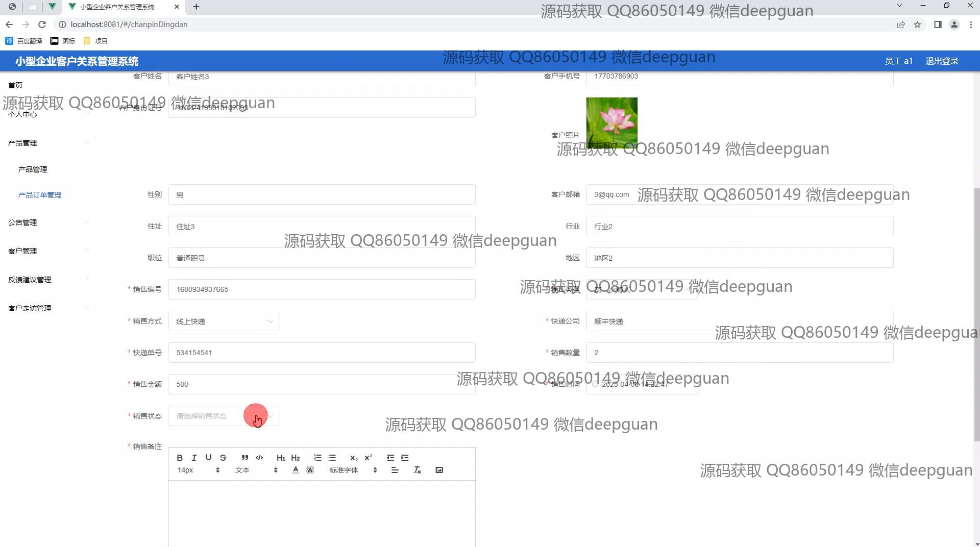Screen dimensions: 980x547
Task: Clear text formatting in the editor
Action: point(417,470)
